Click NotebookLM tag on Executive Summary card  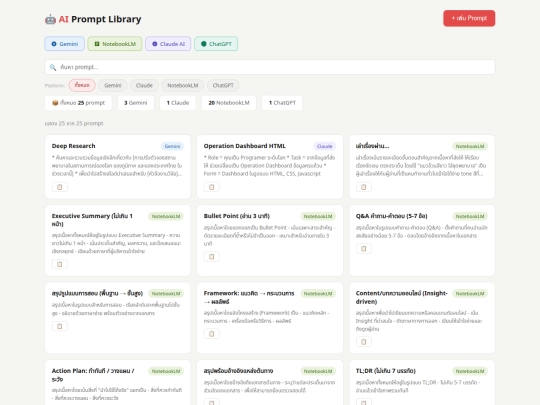pos(166,216)
